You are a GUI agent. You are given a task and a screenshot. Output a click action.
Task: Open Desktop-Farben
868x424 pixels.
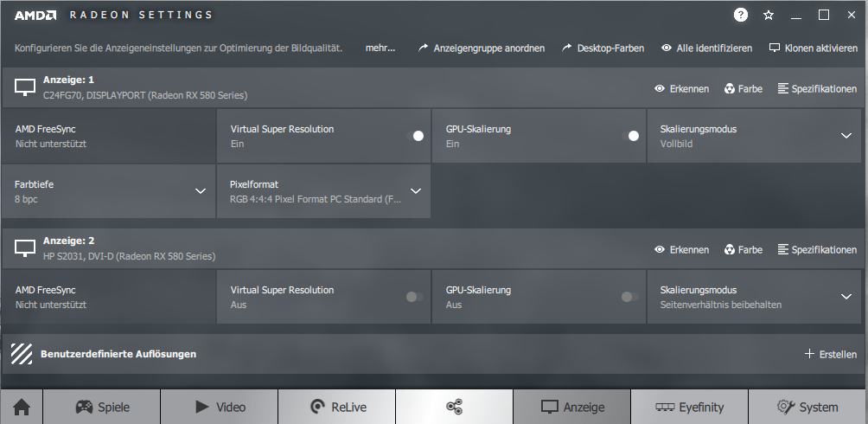[603, 48]
